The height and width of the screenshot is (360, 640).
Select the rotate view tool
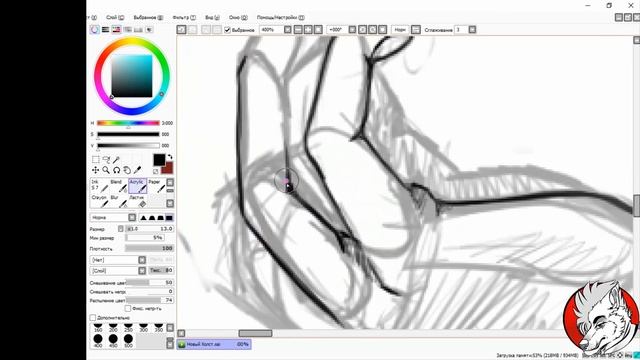point(117,170)
